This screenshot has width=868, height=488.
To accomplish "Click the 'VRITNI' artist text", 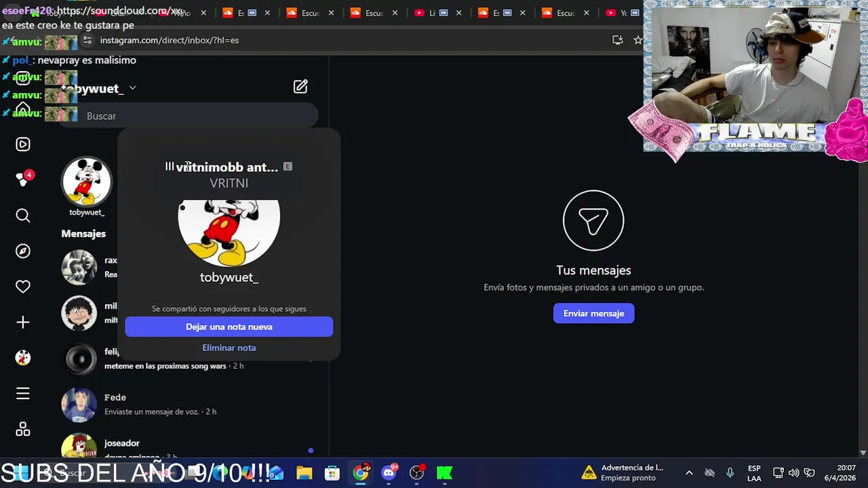I will click(229, 183).
